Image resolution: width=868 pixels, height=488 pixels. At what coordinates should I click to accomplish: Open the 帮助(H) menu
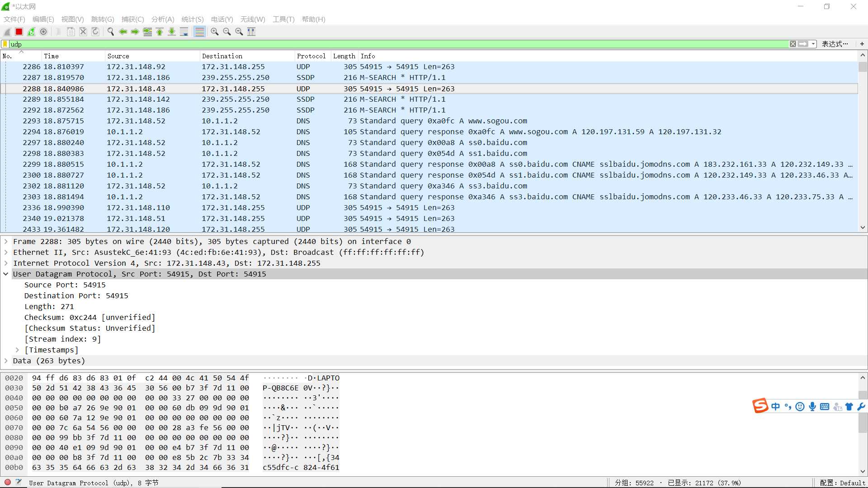pos(314,19)
